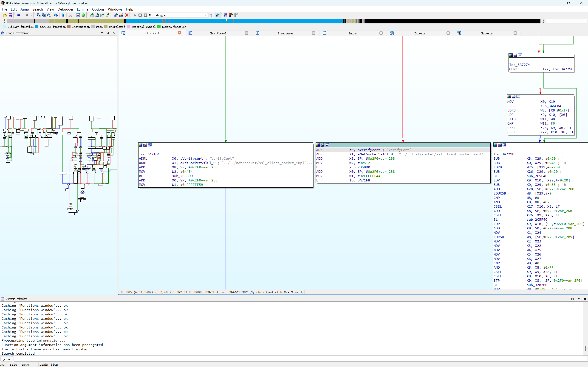The width and height of the screenshot is (588, 367).
Task: Click the green circle toolbar icon
Action: (x=83, y=15)
